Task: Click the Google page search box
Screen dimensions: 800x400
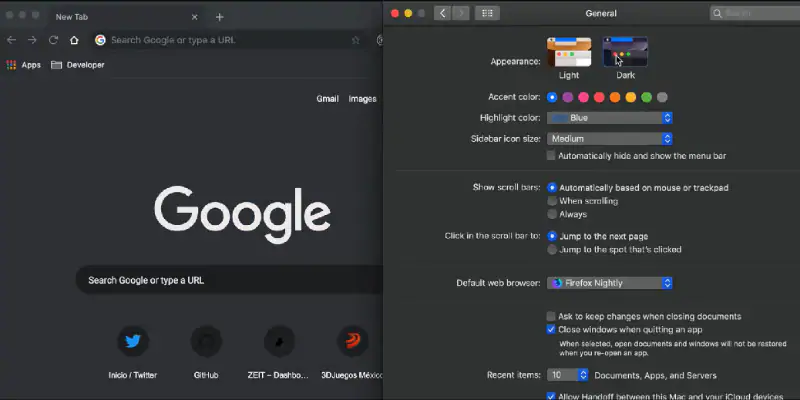Action: click(230, 280)
